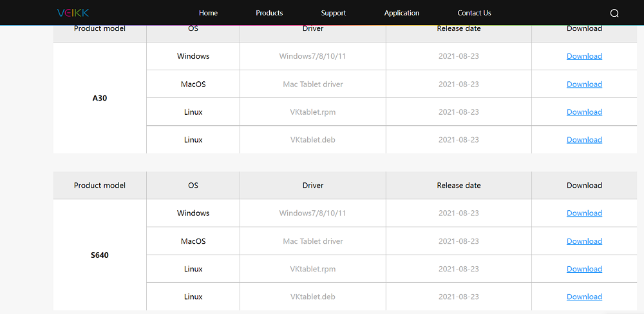Download A30 VKtablet.rpm Linux driver
The width and height of the screenshot is (644, 314).
point(584,112)
